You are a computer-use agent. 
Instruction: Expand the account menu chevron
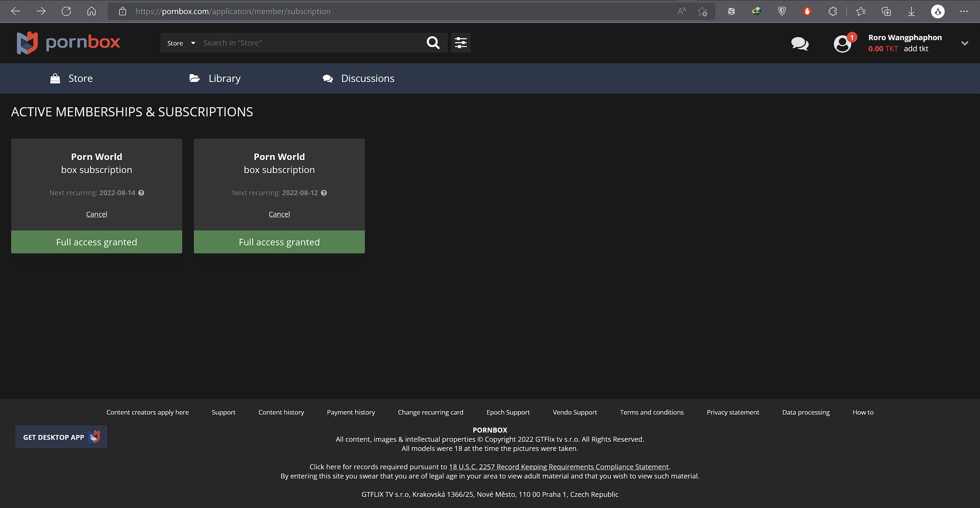[x=965, y=43]
